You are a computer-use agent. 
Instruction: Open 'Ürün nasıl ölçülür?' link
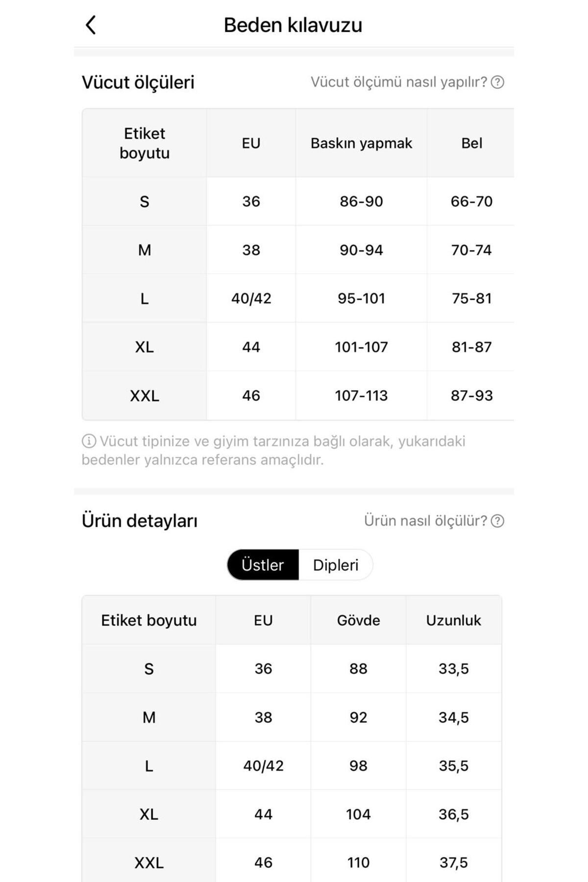click(425, 521)
